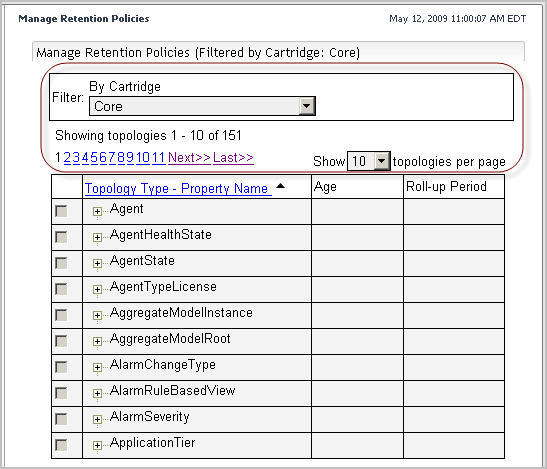547x469 pixels.
Task: Open topologies per page dropdown
Action: point(369,161)
